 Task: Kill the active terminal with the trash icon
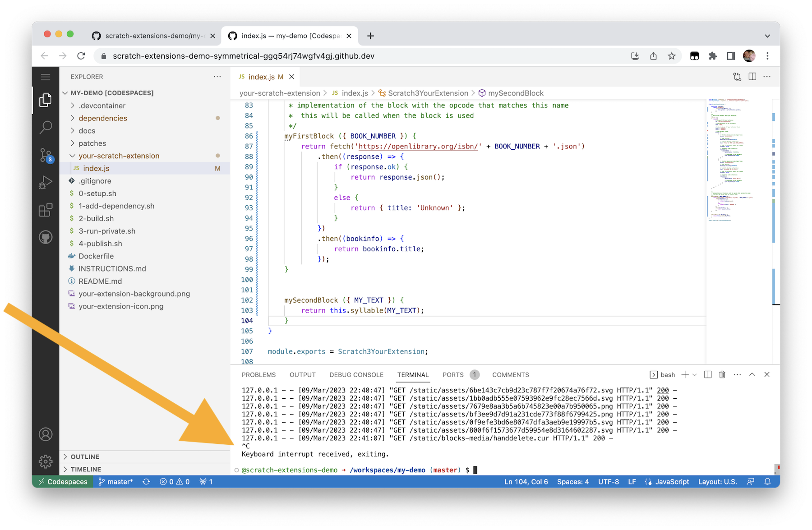click(x=722, y=374)
